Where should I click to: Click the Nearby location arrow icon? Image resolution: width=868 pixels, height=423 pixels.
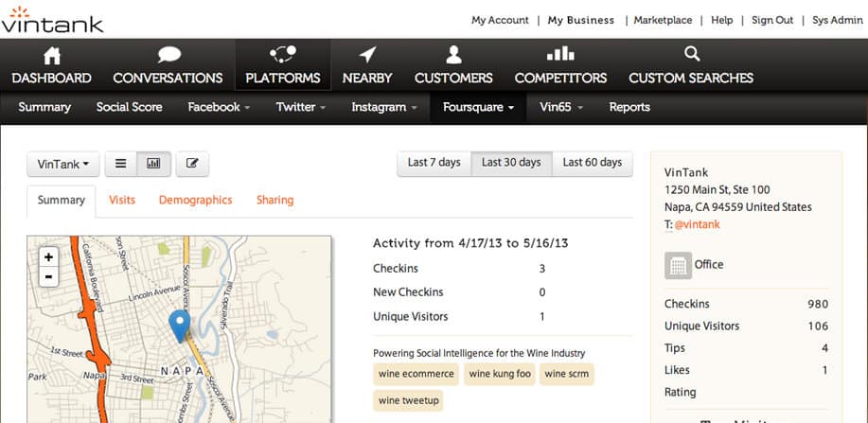[x=367, y=55]
